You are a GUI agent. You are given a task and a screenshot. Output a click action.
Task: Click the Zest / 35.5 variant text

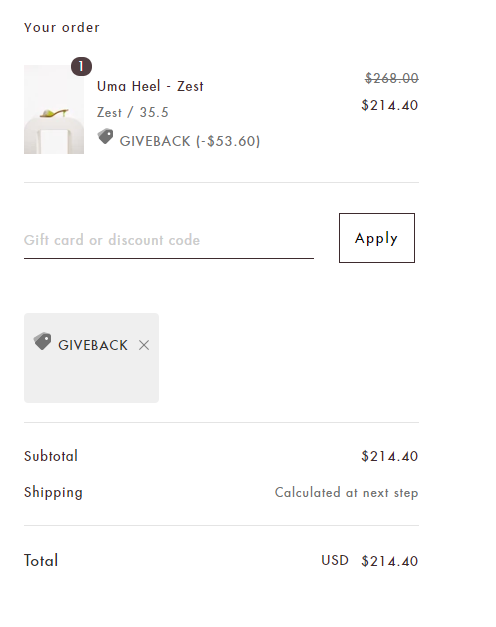[133, 112]
